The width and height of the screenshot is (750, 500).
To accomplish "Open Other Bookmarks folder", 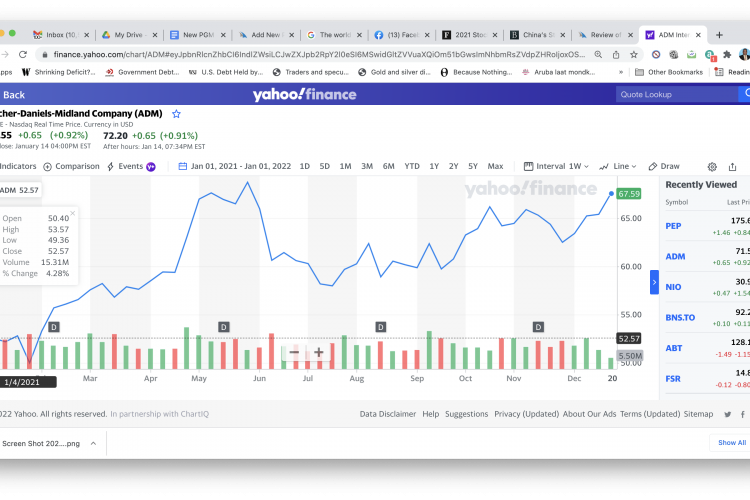I will click(x=669, y=72).
